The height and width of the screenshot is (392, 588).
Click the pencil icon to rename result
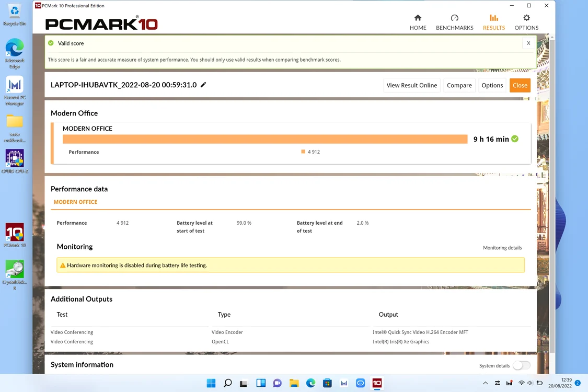[x=203, y=85]
